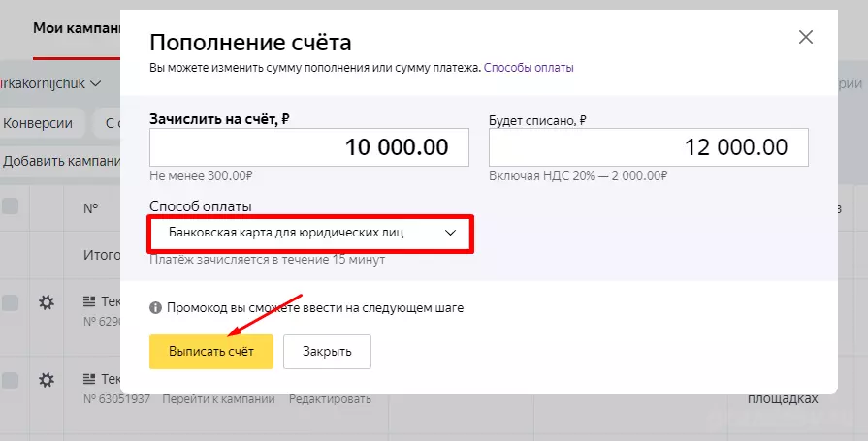Click the text Включая НДС 20% — 2 000.00₽
The width and height of the screenshot is (868, 441).
tap(578, 176)
